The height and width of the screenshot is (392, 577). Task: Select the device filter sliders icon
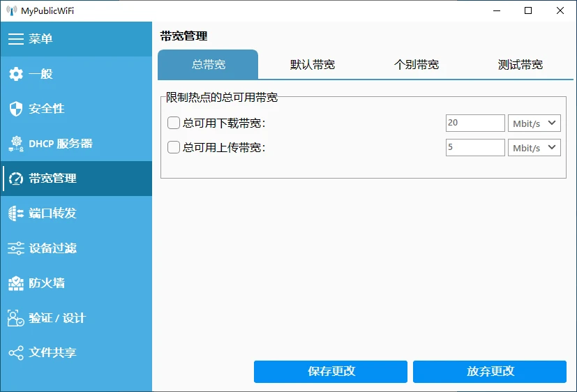tap(16, 248)
